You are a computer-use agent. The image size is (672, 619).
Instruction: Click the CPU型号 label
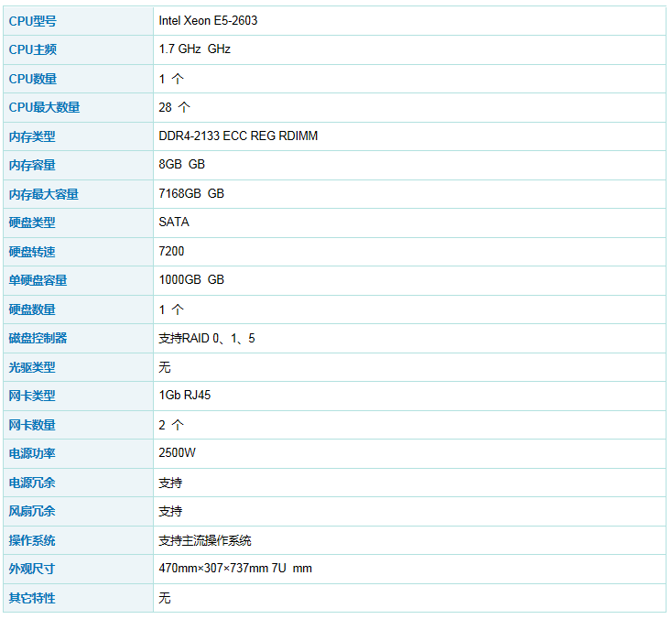[33, 21]
